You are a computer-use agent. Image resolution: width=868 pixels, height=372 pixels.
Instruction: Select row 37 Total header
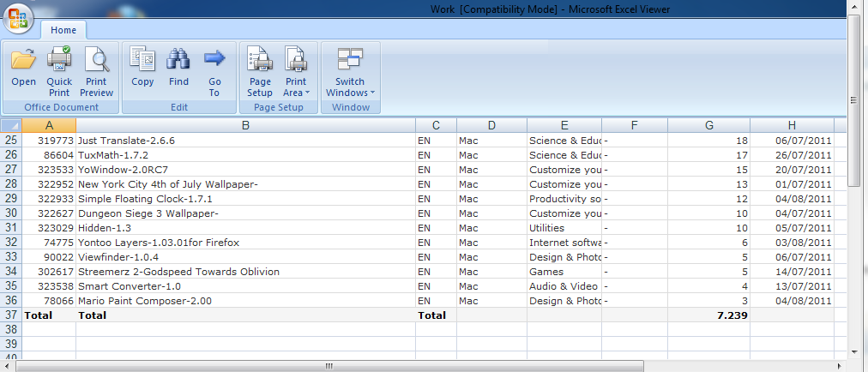(x=10, y=315)
